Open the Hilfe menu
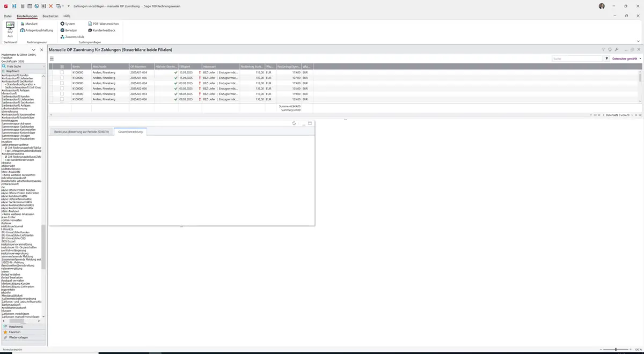Screen dimensions: 644x354 tap(67, 16)
